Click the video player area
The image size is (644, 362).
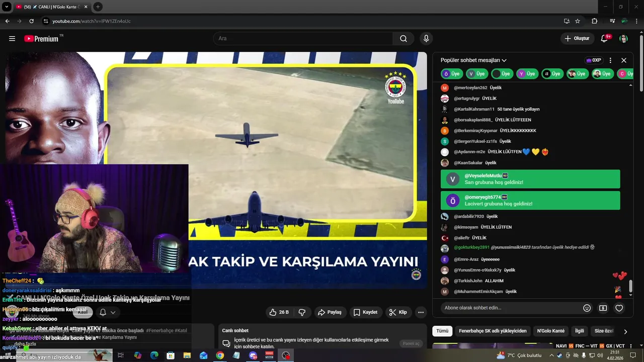click(216, 170)
